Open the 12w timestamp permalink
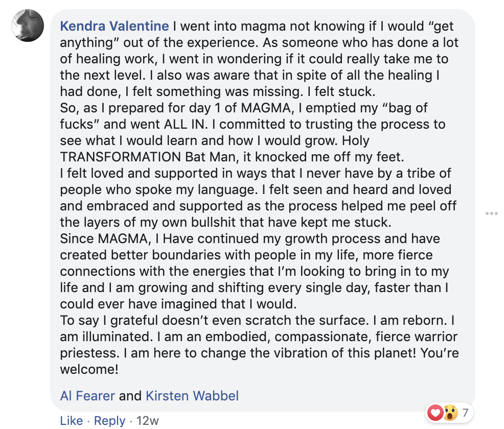The width and height of the screenshot is (504, 429). pyautogui.click(x=148, y=420)
